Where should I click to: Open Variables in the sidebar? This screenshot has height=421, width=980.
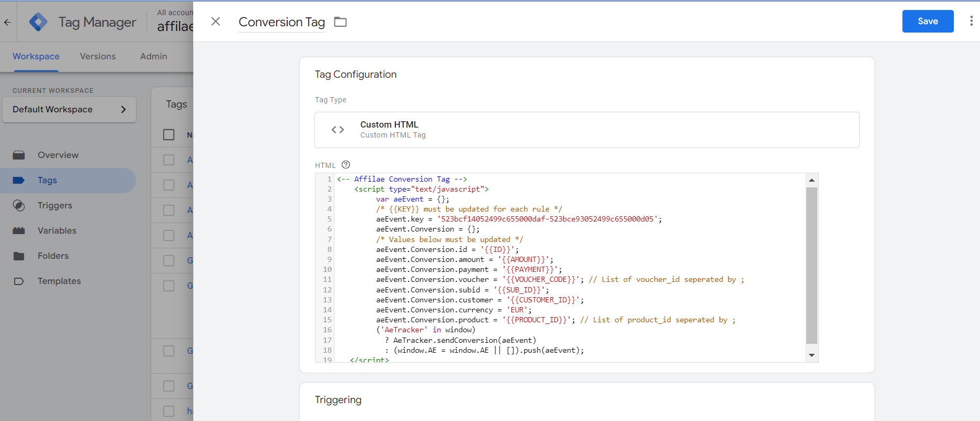point(68,230)
